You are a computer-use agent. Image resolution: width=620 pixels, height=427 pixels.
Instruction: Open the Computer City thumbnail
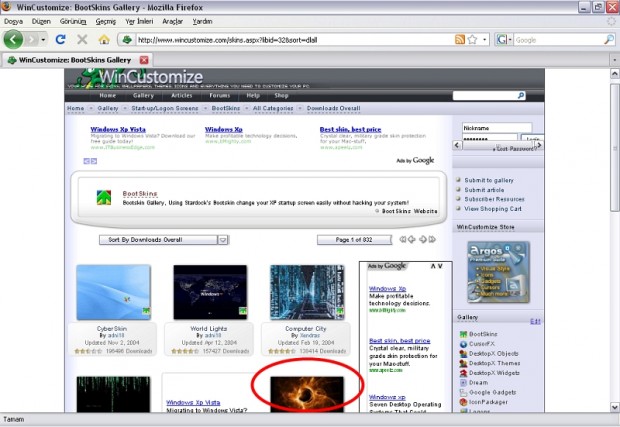click(x=307, y=293)
